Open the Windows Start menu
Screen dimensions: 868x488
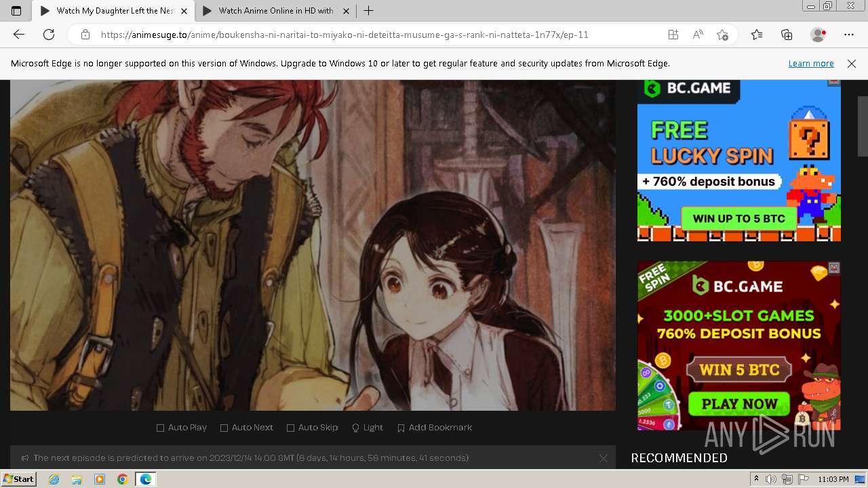pos(18,479)
